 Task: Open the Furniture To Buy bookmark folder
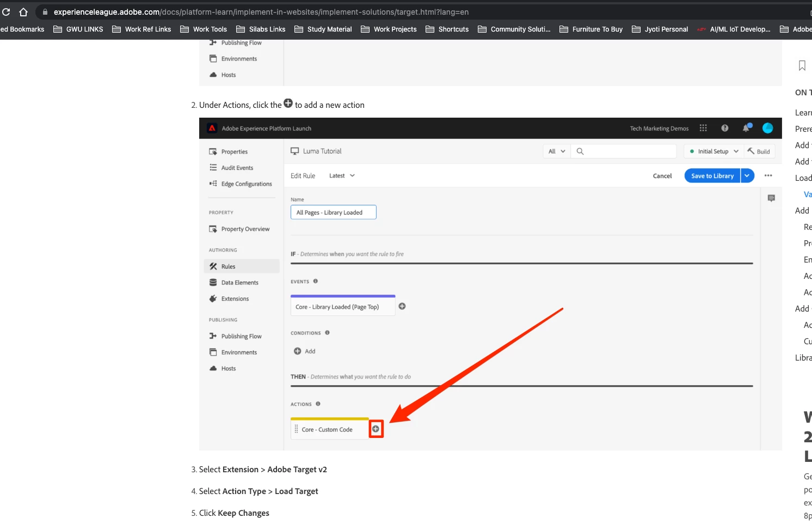click(591, 29)
